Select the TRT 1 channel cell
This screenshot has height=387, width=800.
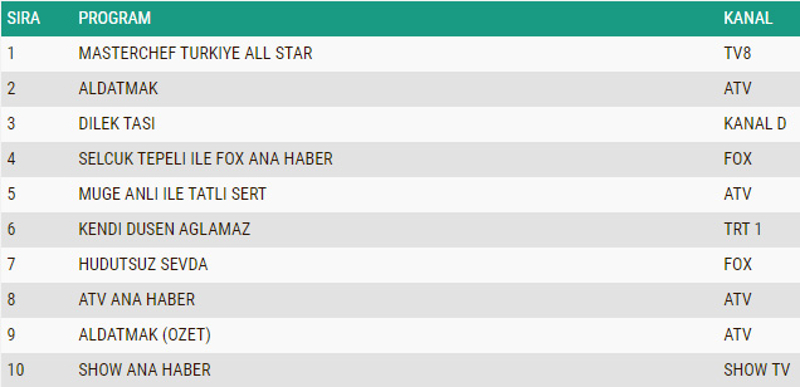(x=743, y=229)
